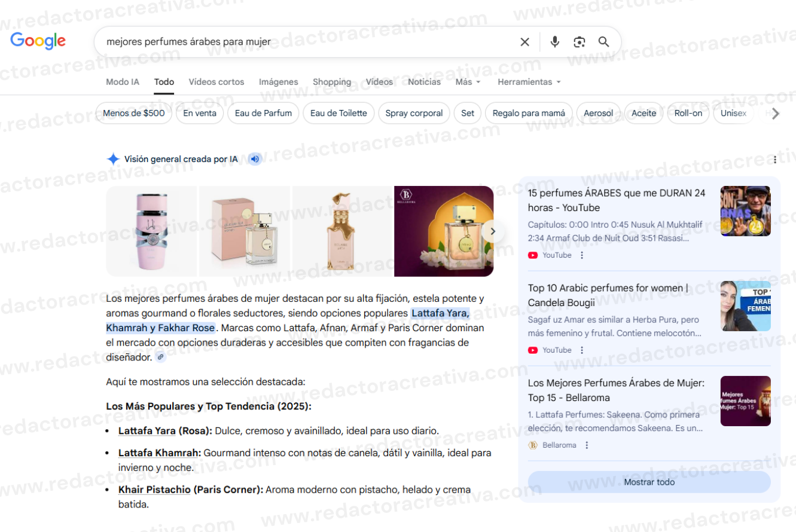Expand the Más dropdown
The height and width of the screenshot is (532, 796).
tap(468, 82)
